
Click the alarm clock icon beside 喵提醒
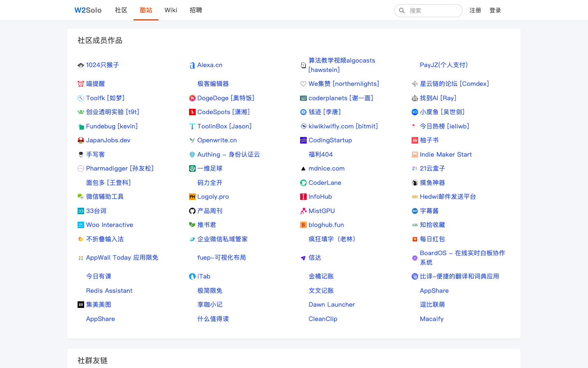(x=80, y=84)
